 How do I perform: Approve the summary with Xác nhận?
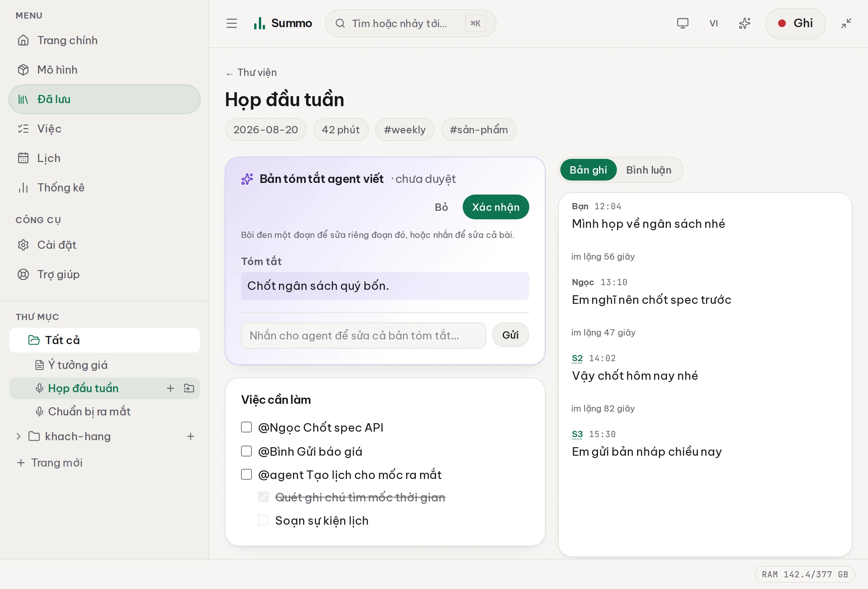[x=496, y=207]
